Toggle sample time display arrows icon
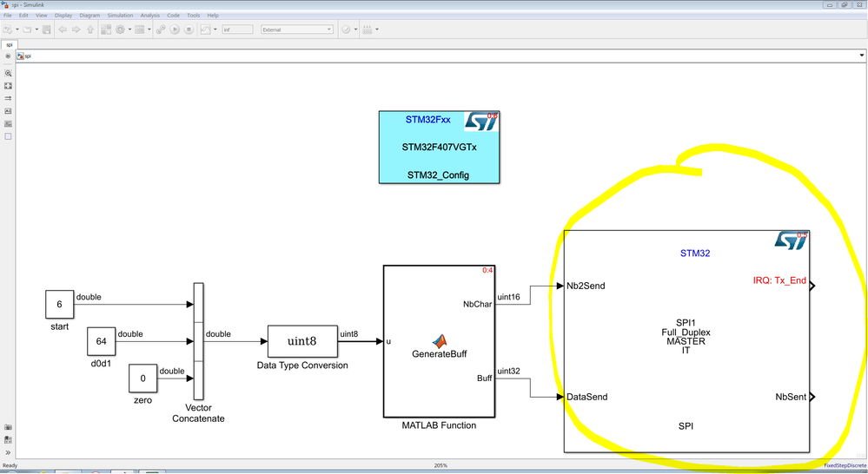Screen dimensions: 868x474 click(x=8, y=98)
